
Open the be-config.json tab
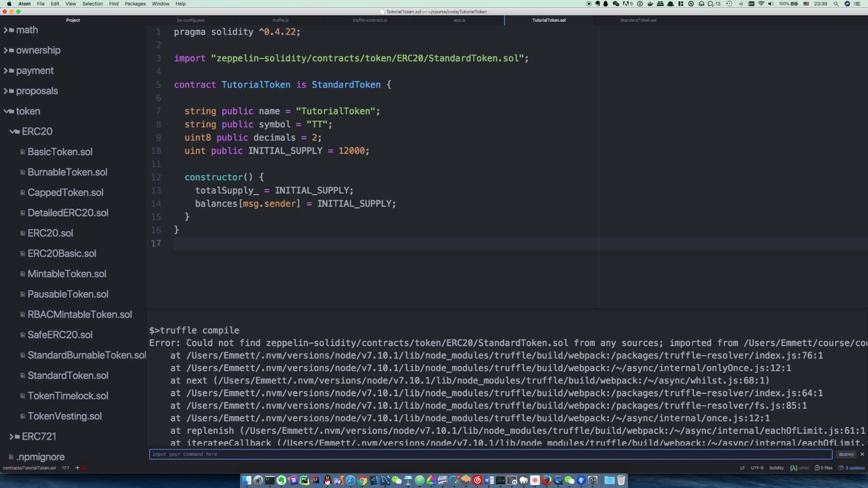click(x=190, y=20)
